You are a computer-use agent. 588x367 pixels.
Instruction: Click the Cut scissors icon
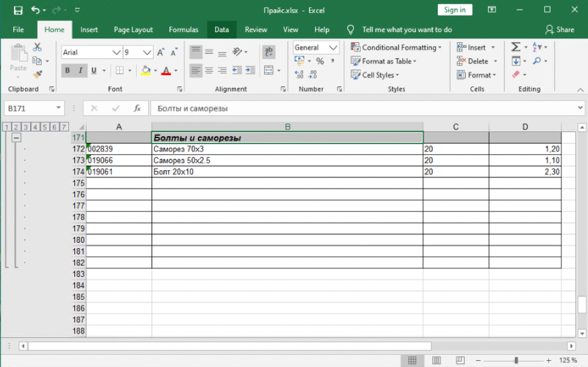tap(38, 47)
